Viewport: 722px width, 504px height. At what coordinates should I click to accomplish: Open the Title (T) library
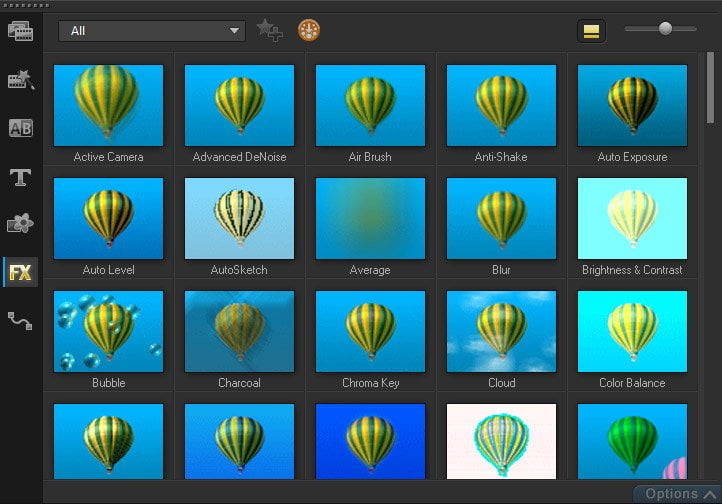[x=21, y=177]
